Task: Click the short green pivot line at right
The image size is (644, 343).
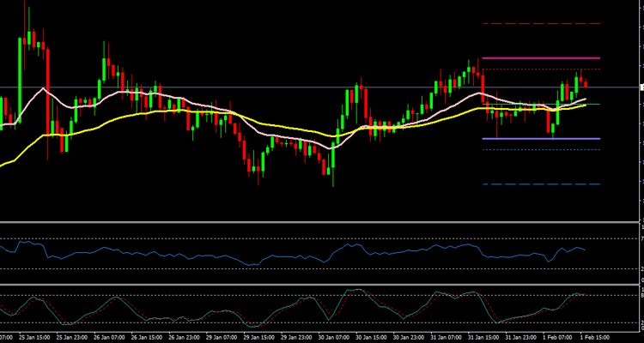Action: point(594,104)
